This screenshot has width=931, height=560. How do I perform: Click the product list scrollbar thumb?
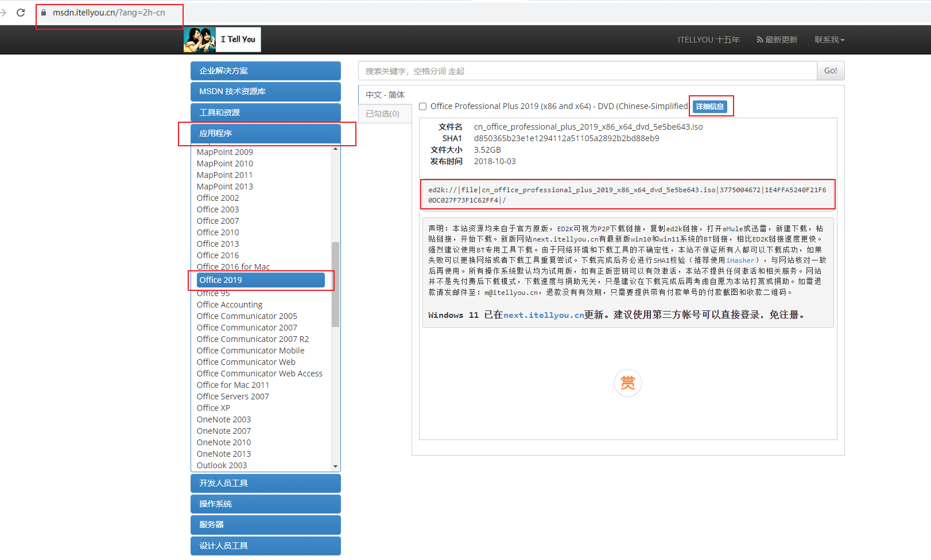335,285
